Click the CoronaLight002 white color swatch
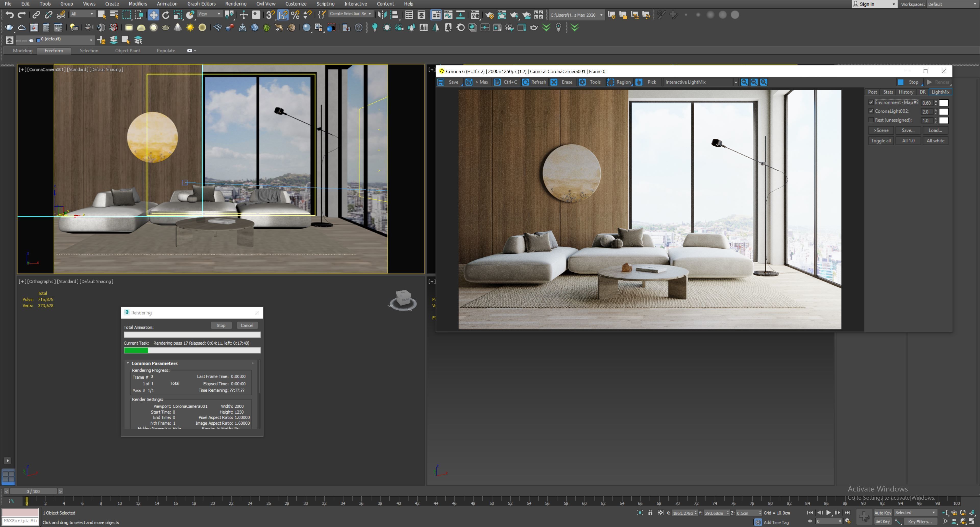This screenshot has height=527, width=980. (x=944, y=112)
